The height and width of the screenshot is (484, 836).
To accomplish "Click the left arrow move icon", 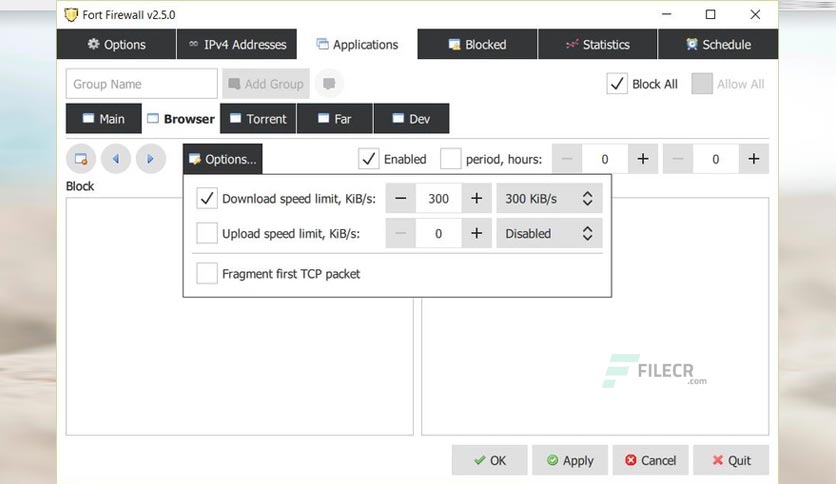I will [x=116, y=159].
